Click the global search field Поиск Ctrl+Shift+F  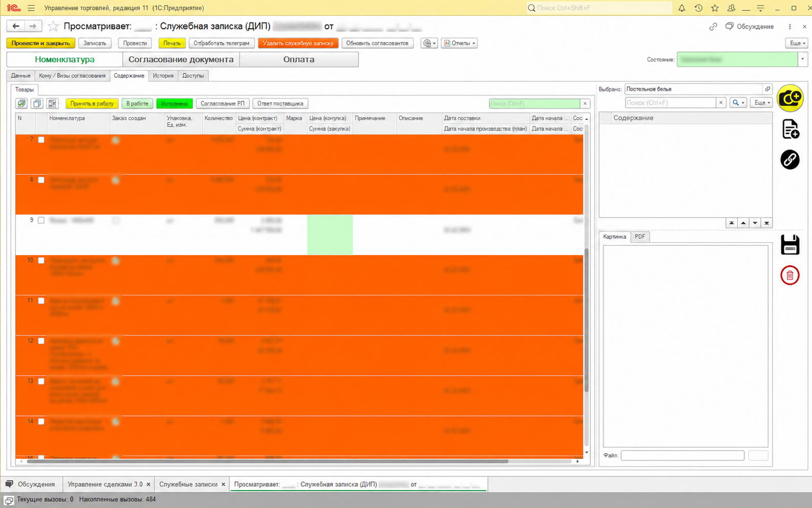pyautogui.click(x=599, y=8)
